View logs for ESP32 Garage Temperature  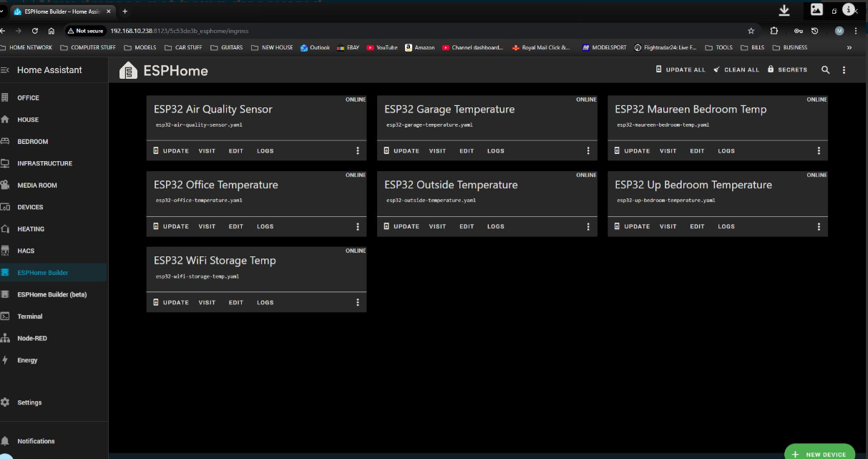(x=496, y=151)
